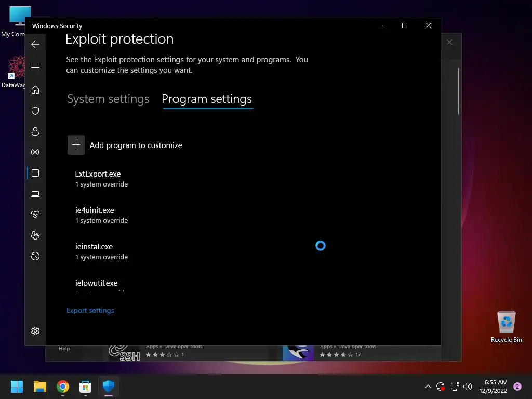Open Account protection person icon
Screen dimensions: 532x399
(x=35, y=131)
